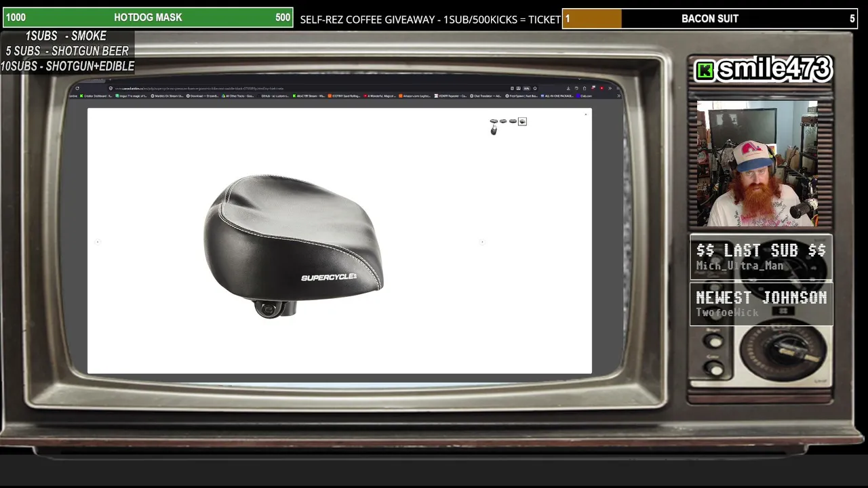
Task: Open the FirstSpawn Rust bookmark
Action: [521, 96]
